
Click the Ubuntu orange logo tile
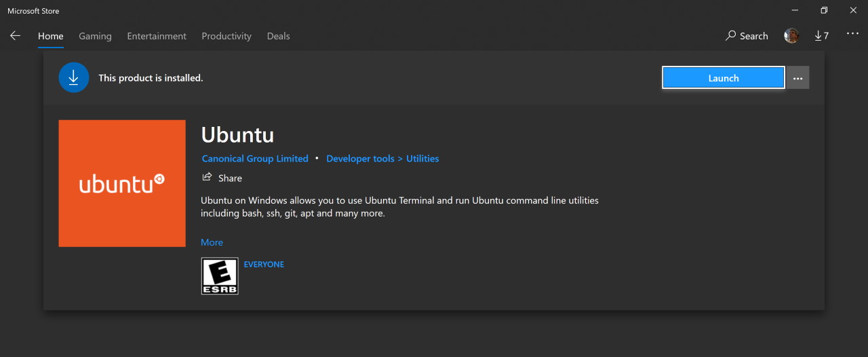coord(122,183)
